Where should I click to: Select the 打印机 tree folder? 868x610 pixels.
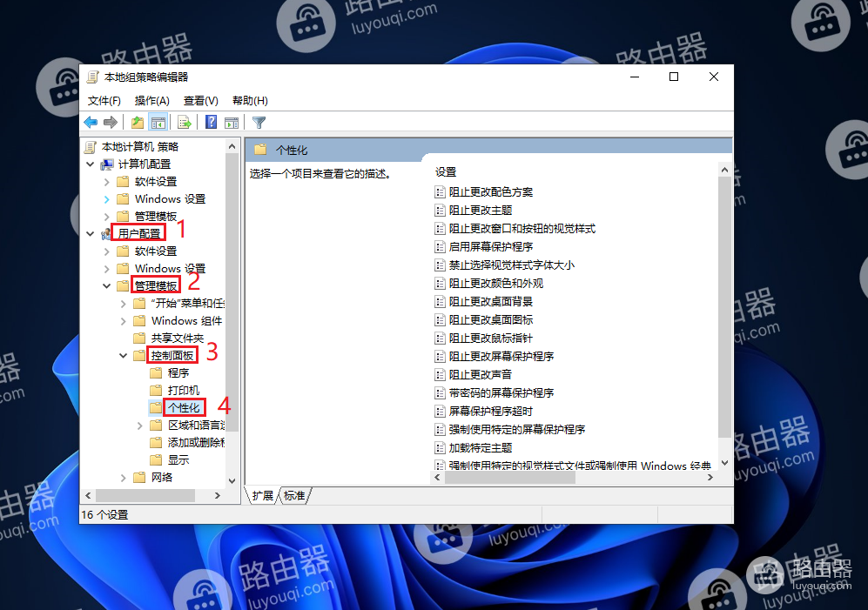pos(184,391)
